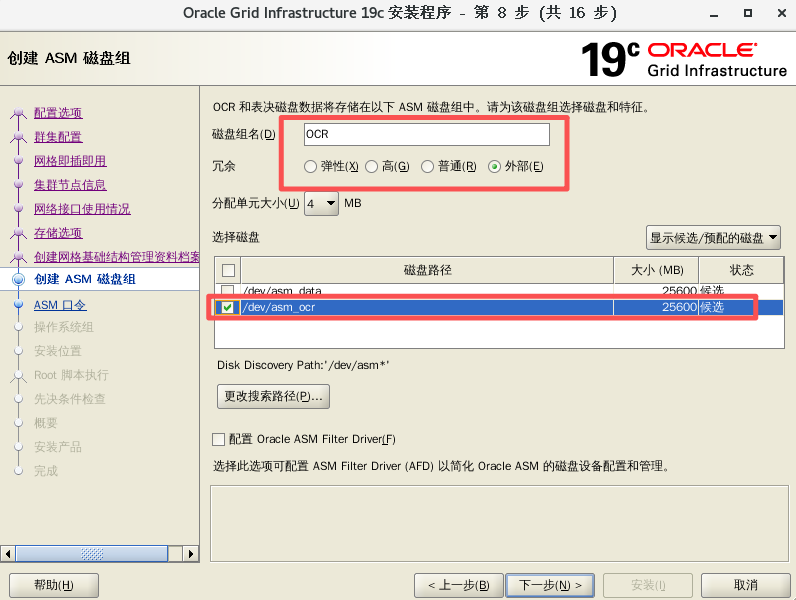The width and height of the screenshot is (796, 600).
Task: Toggle the select-all checkbox in disk table header
Action: pyautogui.click(x=228, y=270)
